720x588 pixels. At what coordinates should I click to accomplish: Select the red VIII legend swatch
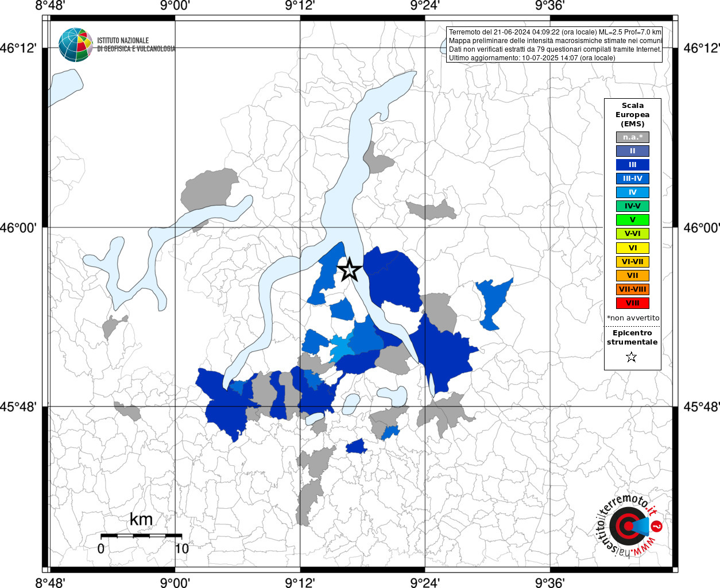632,303
